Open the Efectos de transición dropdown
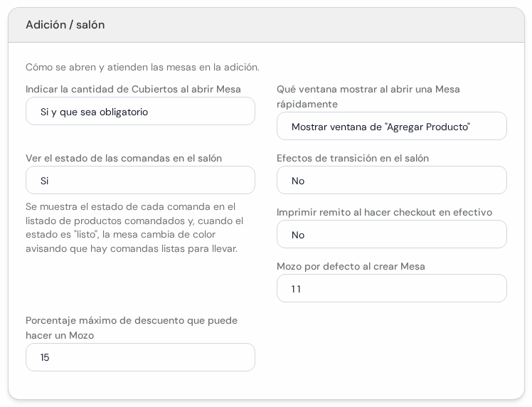Image resolution: width=532 pixels, height=407 pixels. tap(392, 180)
